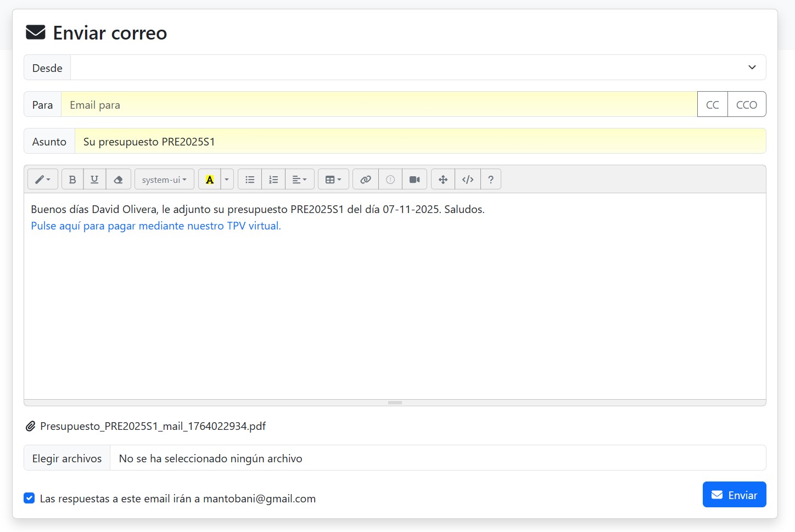795x532 pixels.
Task: Click the Email para recipient field
Action: click(x=379, y=104)
